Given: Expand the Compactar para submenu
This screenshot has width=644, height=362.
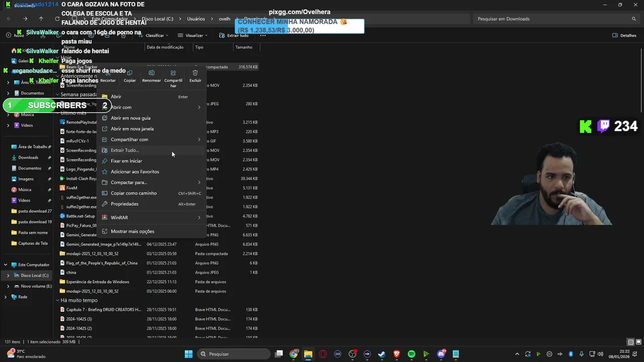Looking at the screenshot, I should pos(199,183).
